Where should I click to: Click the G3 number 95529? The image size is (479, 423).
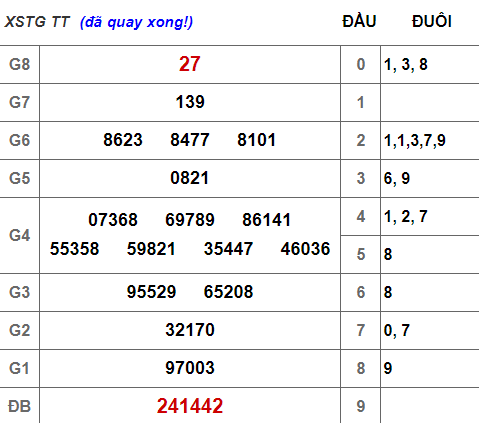[151, 292]
